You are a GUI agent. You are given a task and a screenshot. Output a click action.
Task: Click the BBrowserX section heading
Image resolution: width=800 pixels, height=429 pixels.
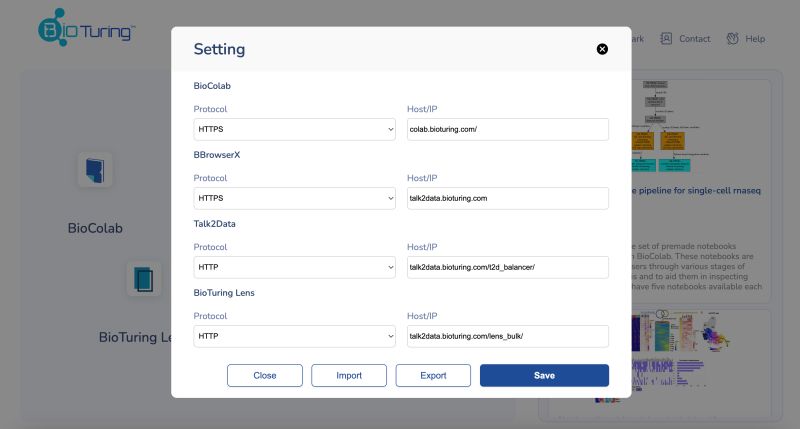tap(217, 155)
